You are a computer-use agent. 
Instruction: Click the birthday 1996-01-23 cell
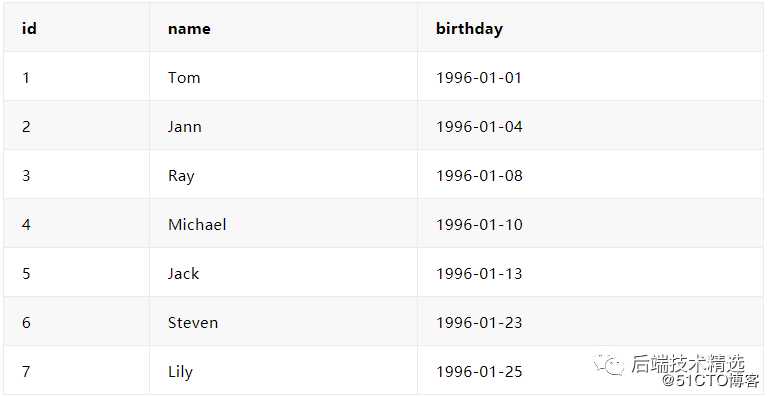point(590,322)
